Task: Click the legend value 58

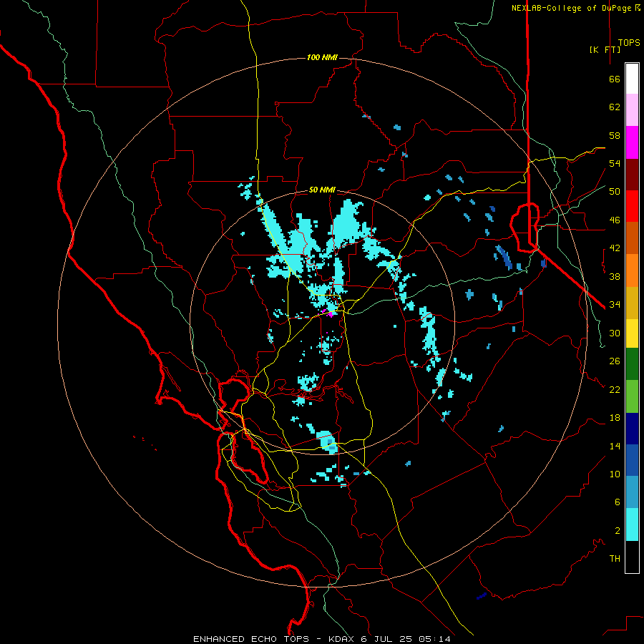Action: point(615,135)
